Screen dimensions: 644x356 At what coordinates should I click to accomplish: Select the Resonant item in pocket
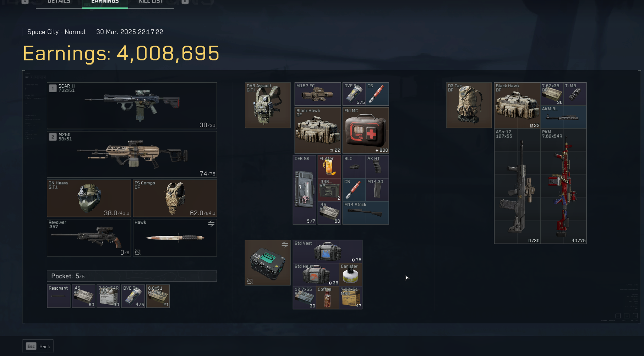point(59,296)
